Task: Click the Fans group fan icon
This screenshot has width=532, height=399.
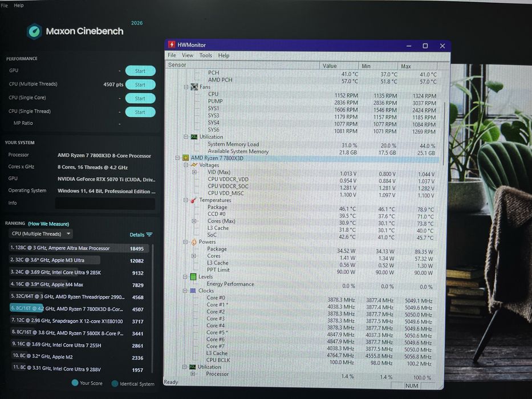Action: coord(194,87)
